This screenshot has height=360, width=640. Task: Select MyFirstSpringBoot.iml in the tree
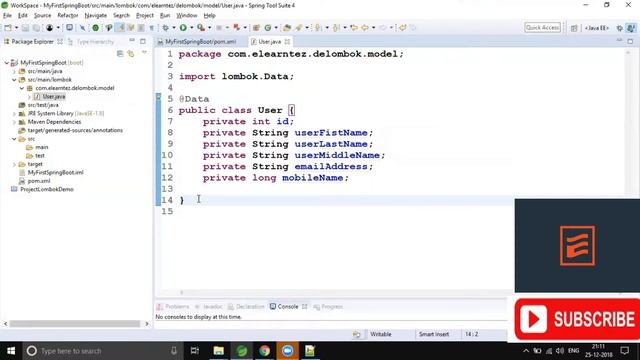(x=56, y=173)
